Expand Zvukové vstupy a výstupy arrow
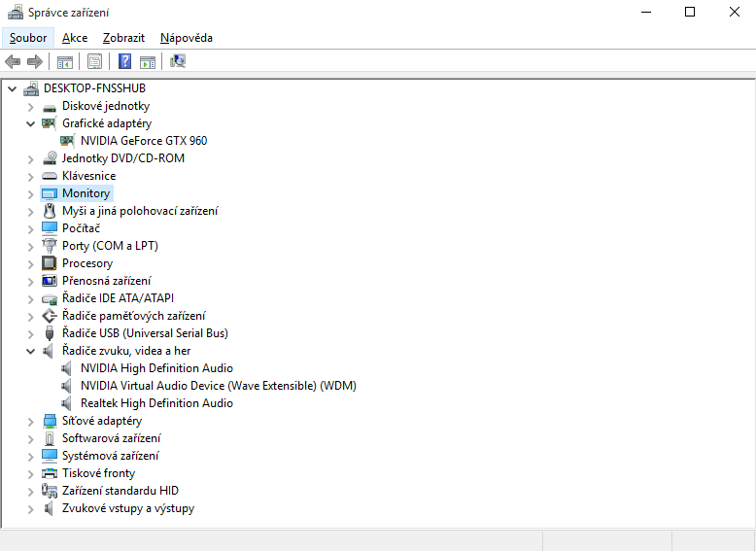Image resolution: width=756 pixels, height=551 pixels. click(30, 508)
